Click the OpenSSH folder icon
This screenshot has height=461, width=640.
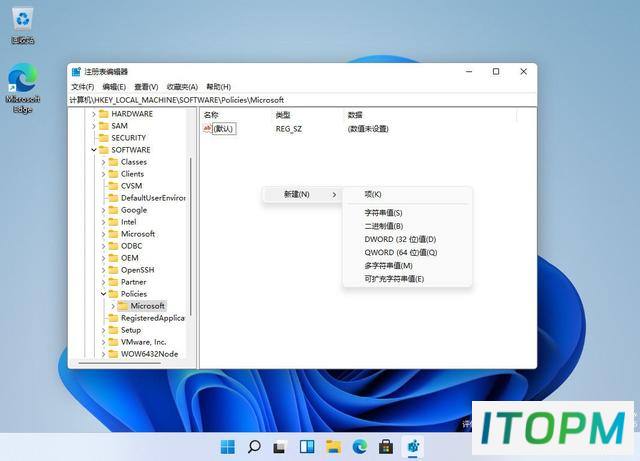(x=113, y=270)
